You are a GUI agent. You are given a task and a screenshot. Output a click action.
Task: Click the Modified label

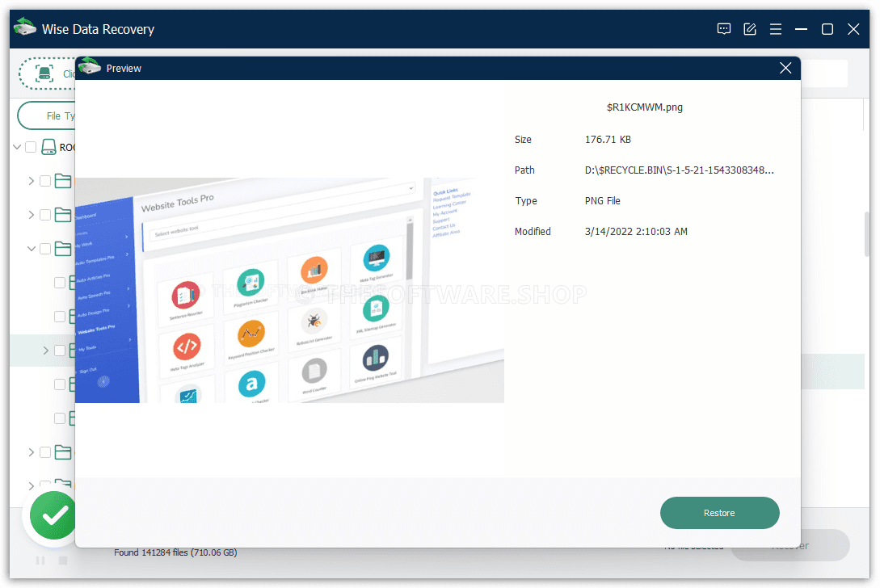tap(533, 231)
